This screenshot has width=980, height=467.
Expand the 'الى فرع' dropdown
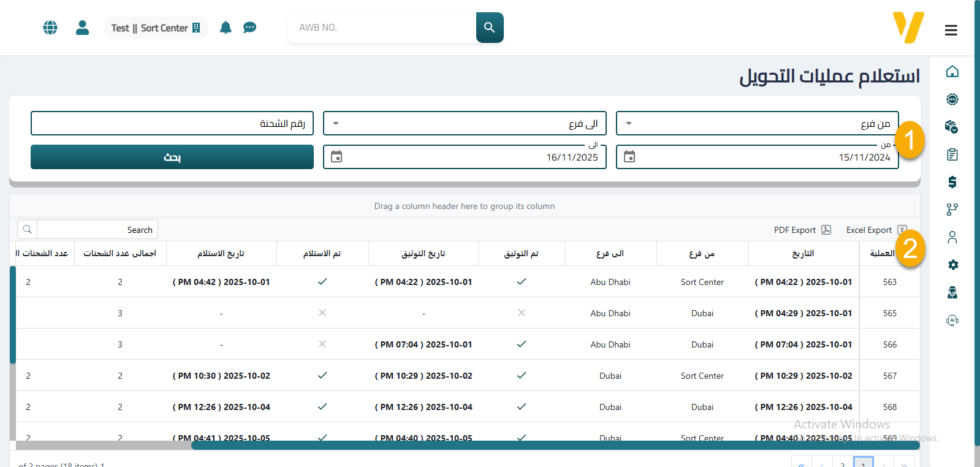pyautogui.click(x=336, y=123)
